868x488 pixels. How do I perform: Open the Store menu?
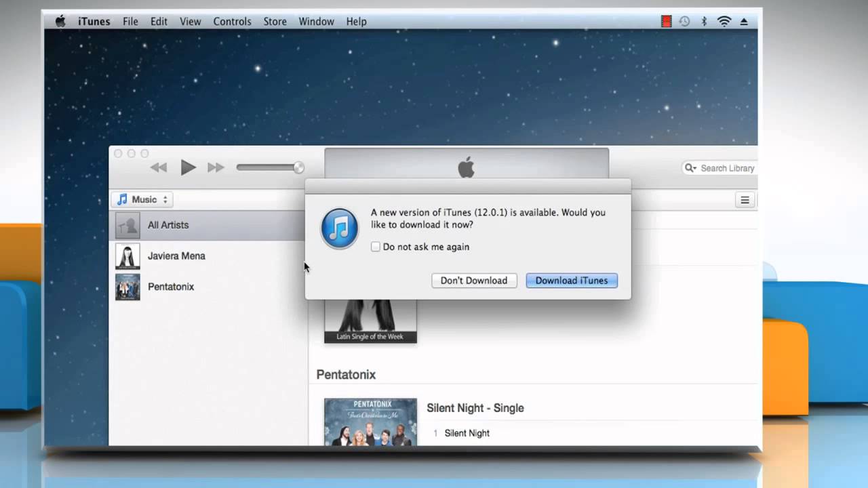tap(275, 21)
